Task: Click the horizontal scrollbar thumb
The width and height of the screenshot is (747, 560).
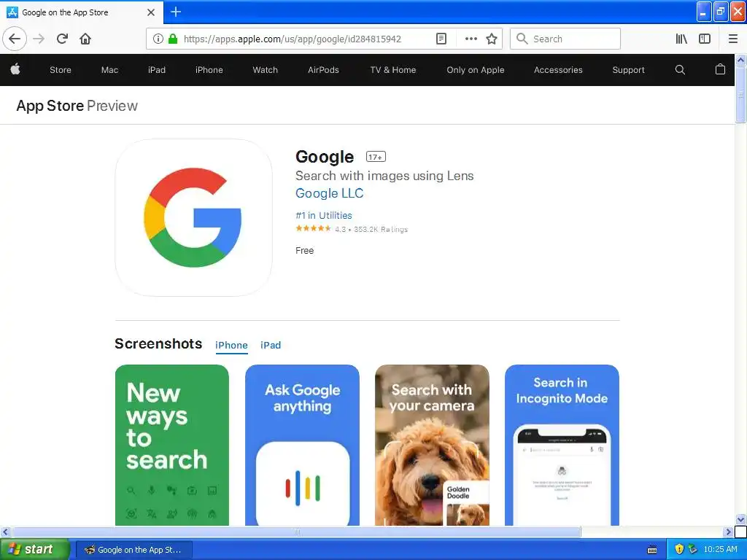Action: 296,532
